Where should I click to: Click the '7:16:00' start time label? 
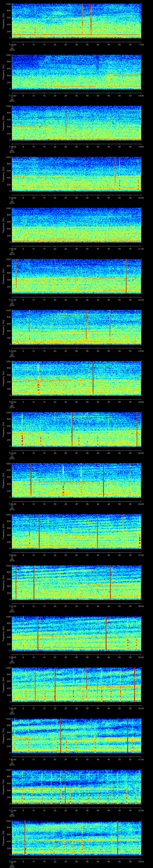[x=12, y=44]
